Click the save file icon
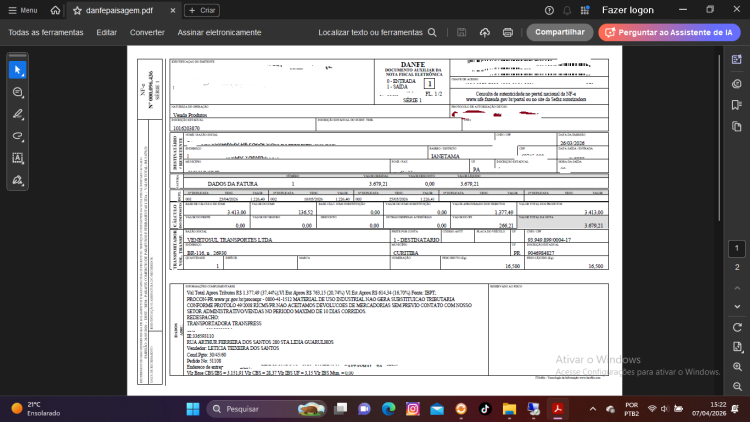750x422 pixels. coord(462,33)
